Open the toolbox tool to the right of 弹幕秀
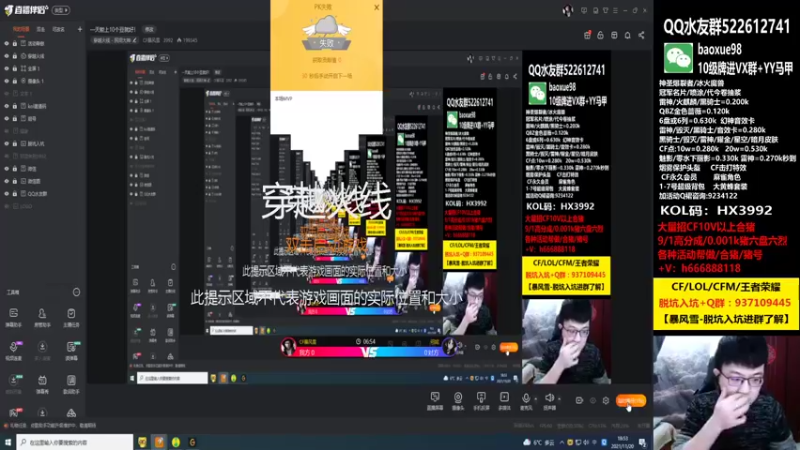The width and height of the screenshot is (800, 450). (x=71, y=384)
